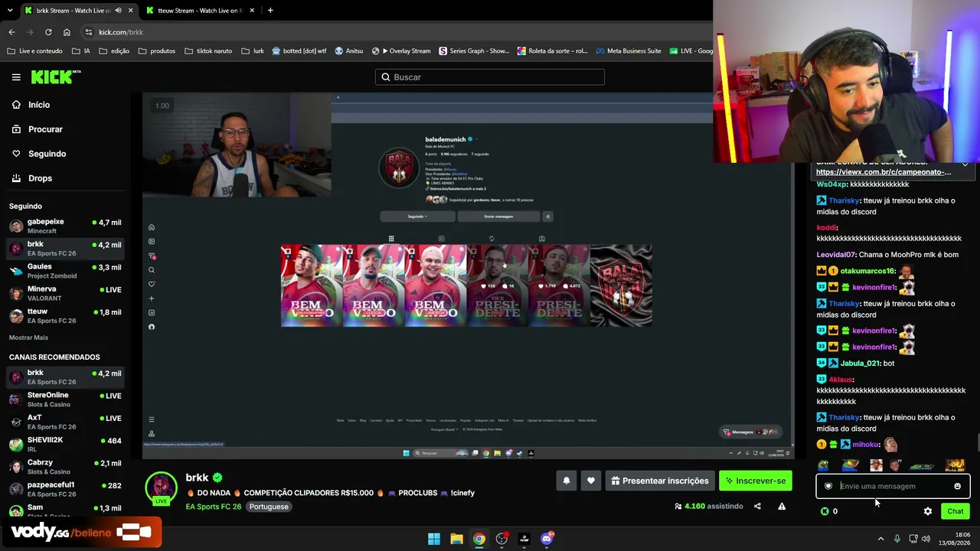Image resolution: width=980 pixels, height=551 pixels.
Task: Open chat settings gear
Action: (928, 511)
